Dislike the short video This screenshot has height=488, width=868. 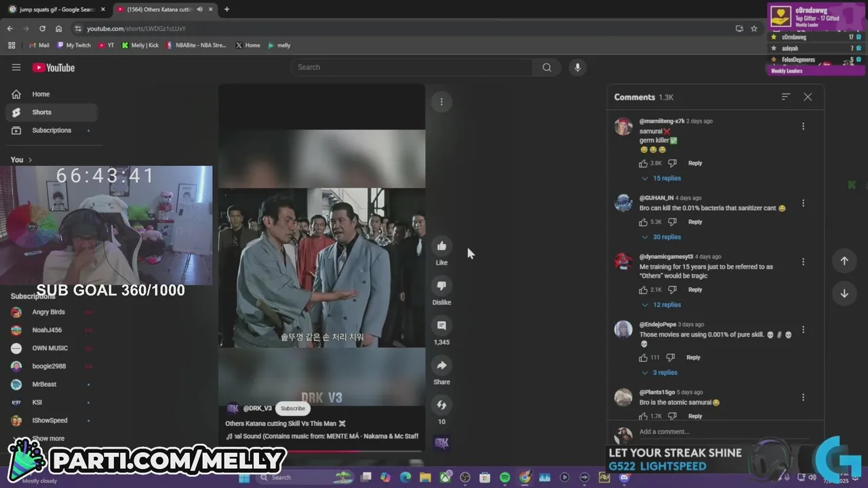pyautogui.click(x=441, y=286)
